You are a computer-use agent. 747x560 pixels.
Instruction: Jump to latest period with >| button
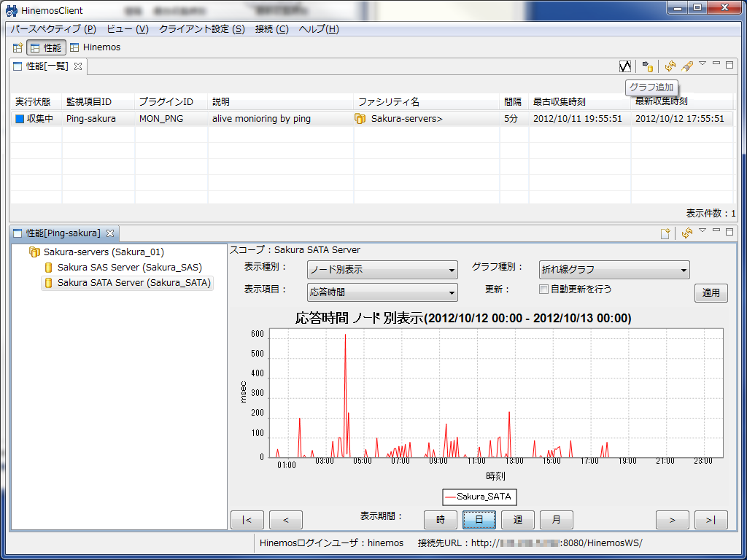coord(711,520)
